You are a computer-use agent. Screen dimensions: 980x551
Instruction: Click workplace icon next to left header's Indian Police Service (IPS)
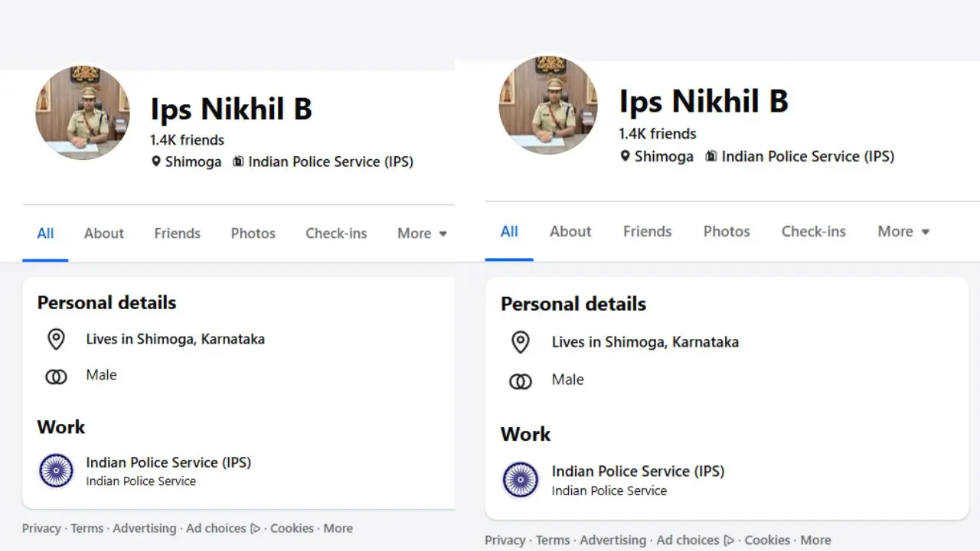point(238,161)
